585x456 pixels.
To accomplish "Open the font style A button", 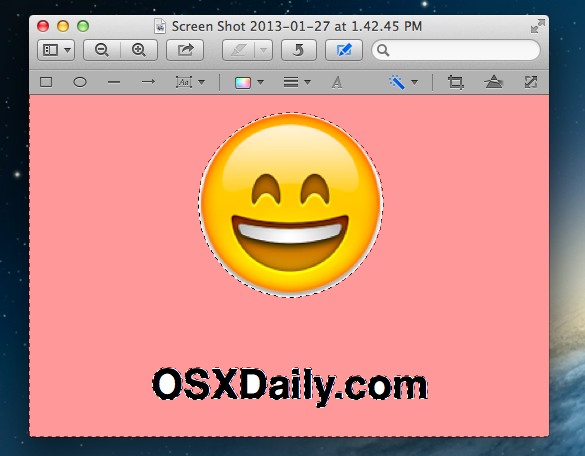I will point(337,82).
